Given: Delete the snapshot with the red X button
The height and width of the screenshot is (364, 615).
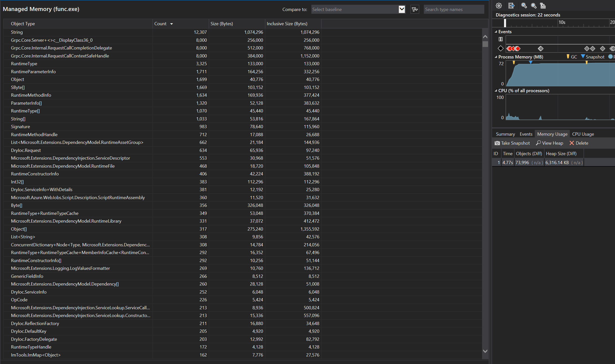Looking at the screenshot, I should 572,143.
